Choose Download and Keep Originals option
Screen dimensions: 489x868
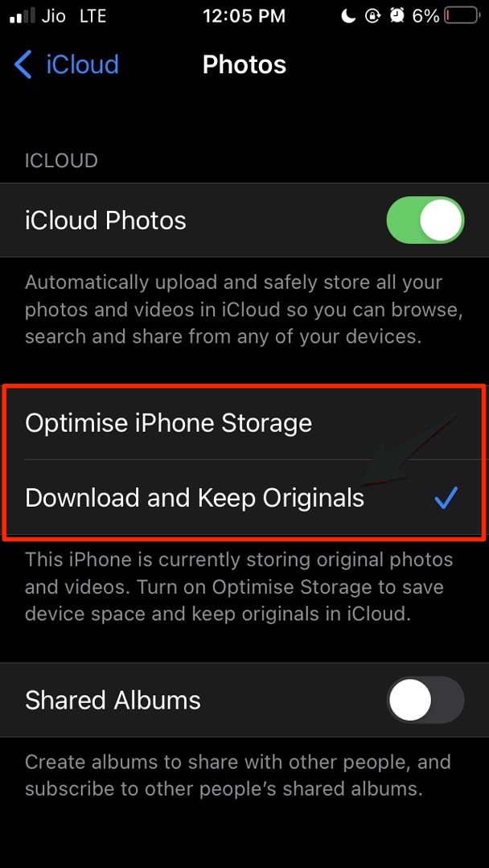244,497
